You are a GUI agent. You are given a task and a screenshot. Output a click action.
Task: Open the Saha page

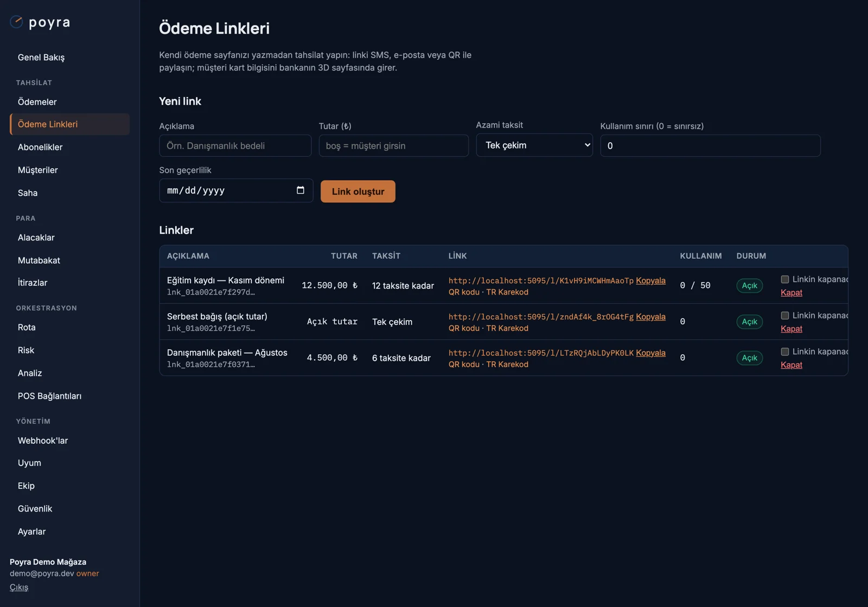[28, 193]
